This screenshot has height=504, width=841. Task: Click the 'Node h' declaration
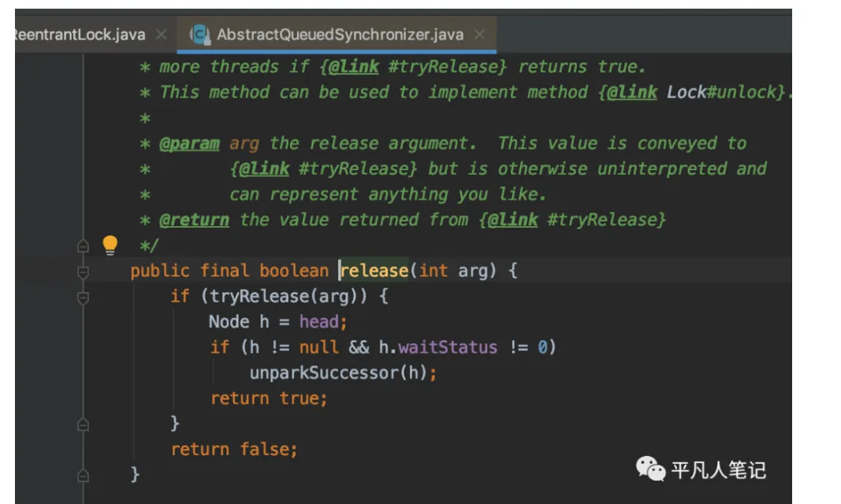(239, 322)
